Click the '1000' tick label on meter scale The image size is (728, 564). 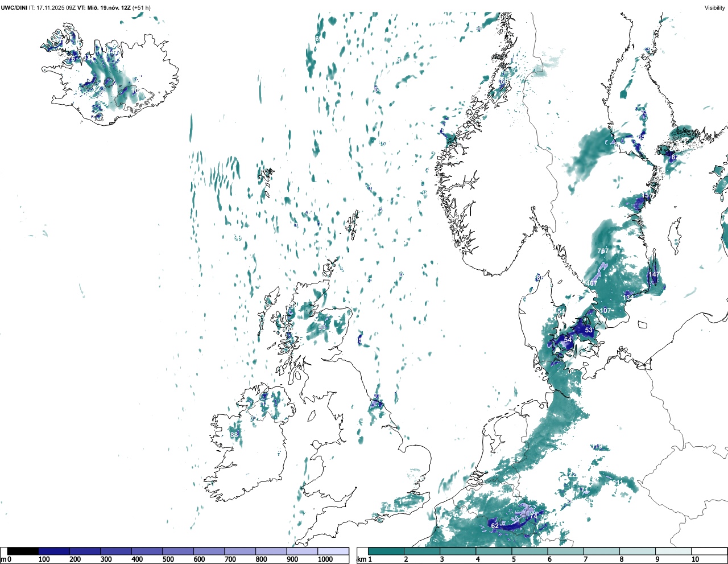[325, 559]
